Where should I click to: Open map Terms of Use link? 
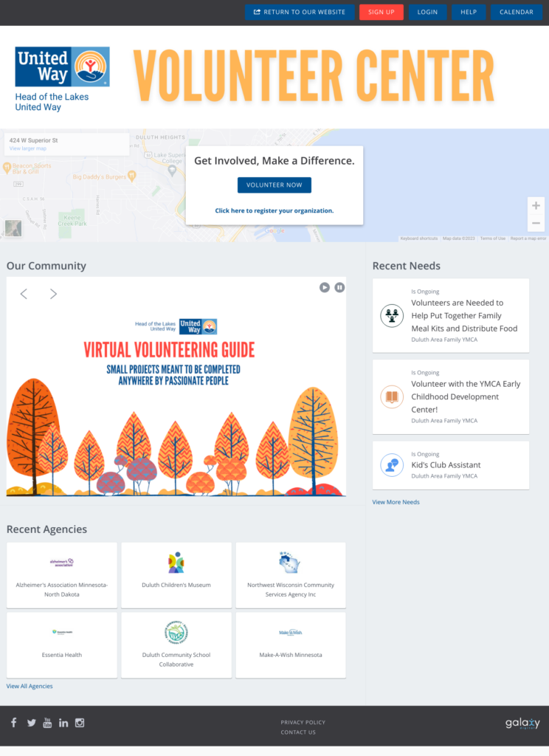point(493,238)
